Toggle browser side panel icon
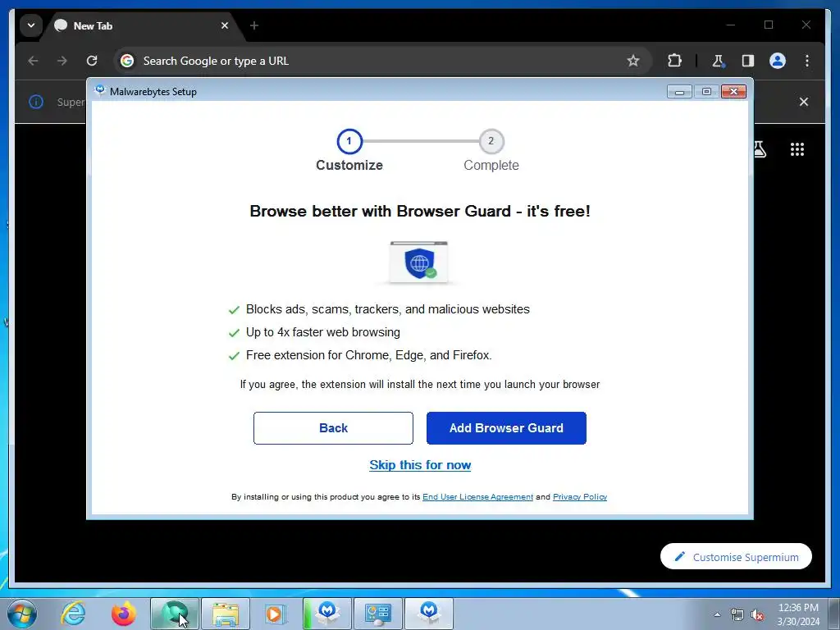The height and width of the screenshot is (630, 840). coord(748,61)
